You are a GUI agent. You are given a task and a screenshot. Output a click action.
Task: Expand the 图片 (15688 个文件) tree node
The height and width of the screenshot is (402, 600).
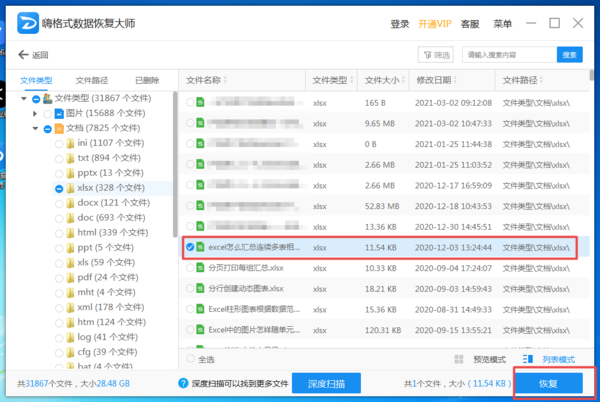[x=36, y=113]
